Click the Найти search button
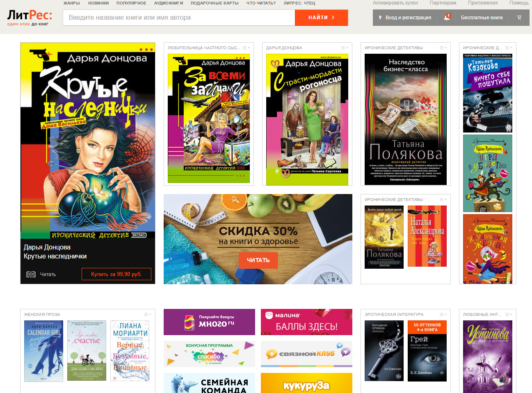Image resolution: width=532 pixels, height=393 pixels. point(322,18)
